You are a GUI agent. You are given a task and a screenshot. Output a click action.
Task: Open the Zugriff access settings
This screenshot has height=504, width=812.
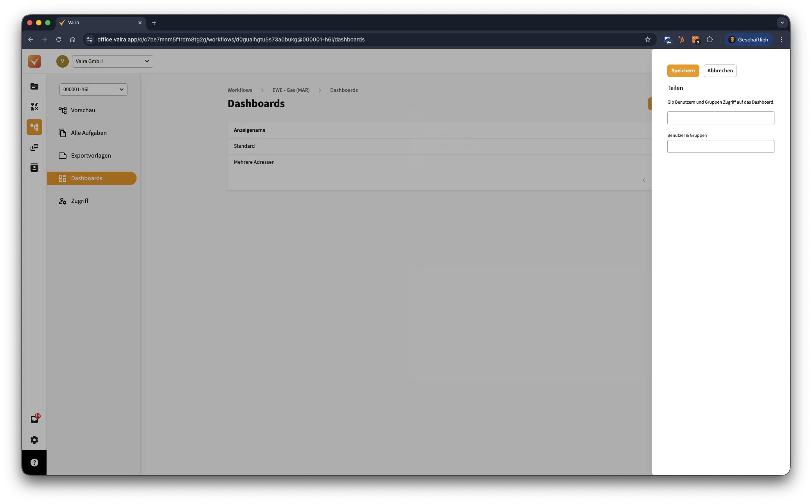80,201
